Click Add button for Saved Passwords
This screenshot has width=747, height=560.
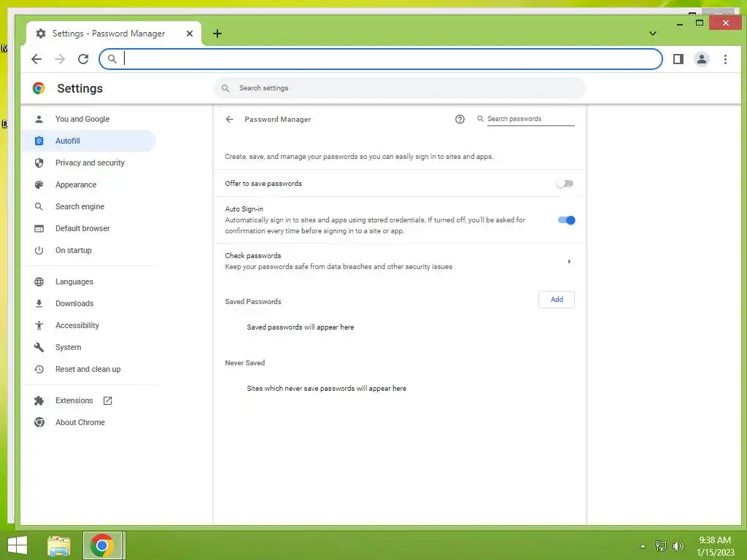click(x=557, y=300)
